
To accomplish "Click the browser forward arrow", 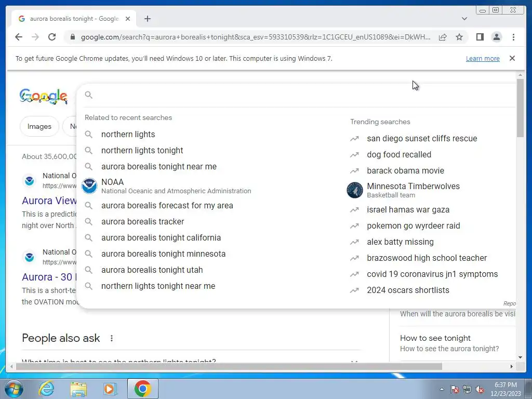I will [x=35, y=37].
